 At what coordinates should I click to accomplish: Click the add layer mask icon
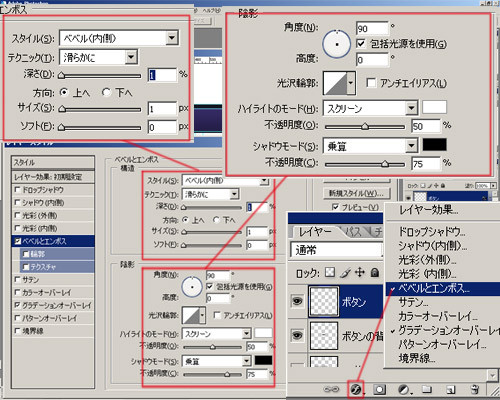(379, 389)
